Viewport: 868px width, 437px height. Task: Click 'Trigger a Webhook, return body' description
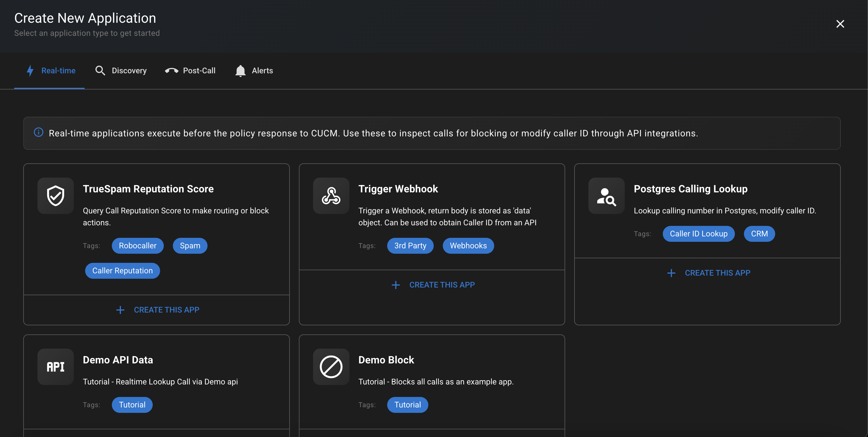tap(447, 217)
